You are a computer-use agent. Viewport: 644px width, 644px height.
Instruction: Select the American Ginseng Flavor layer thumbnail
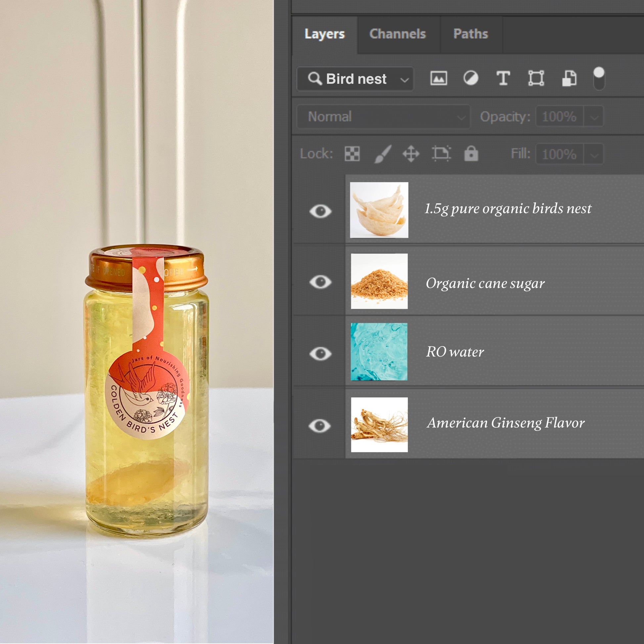pyautogui.click(x=379, y=424)
